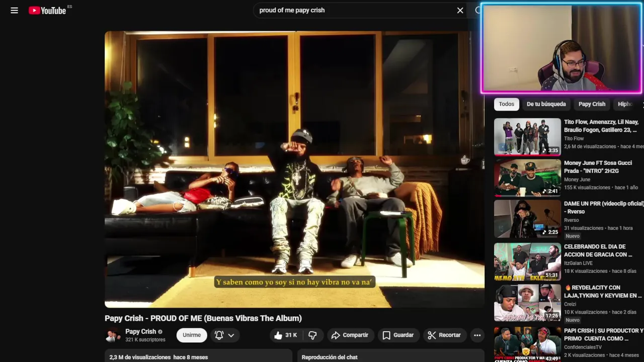644x362 pixels.
Task: Click the video title 'Tito Flow, Amenazzy, Lil Naay'
Action: (x=601, y=126)
